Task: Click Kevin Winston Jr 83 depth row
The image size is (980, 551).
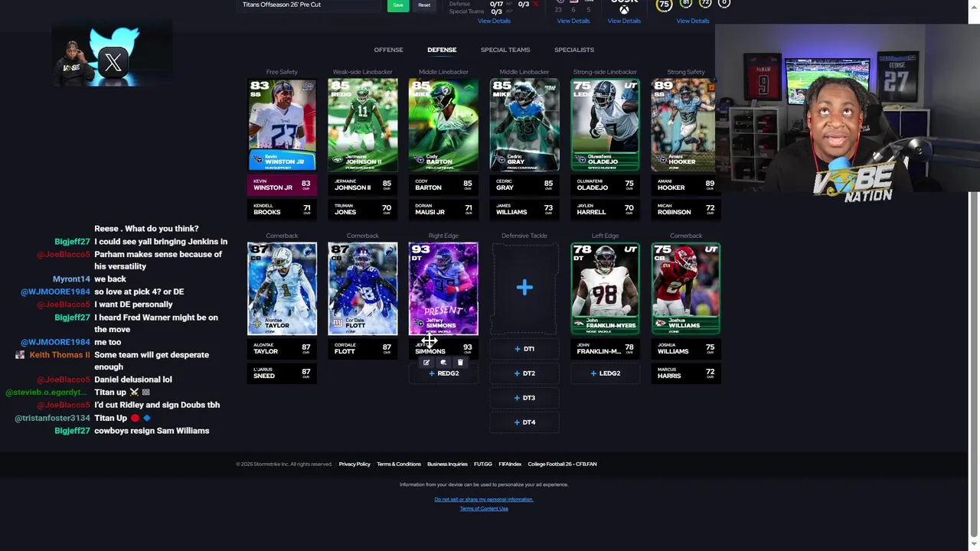Action: click(x=282, y=184)
